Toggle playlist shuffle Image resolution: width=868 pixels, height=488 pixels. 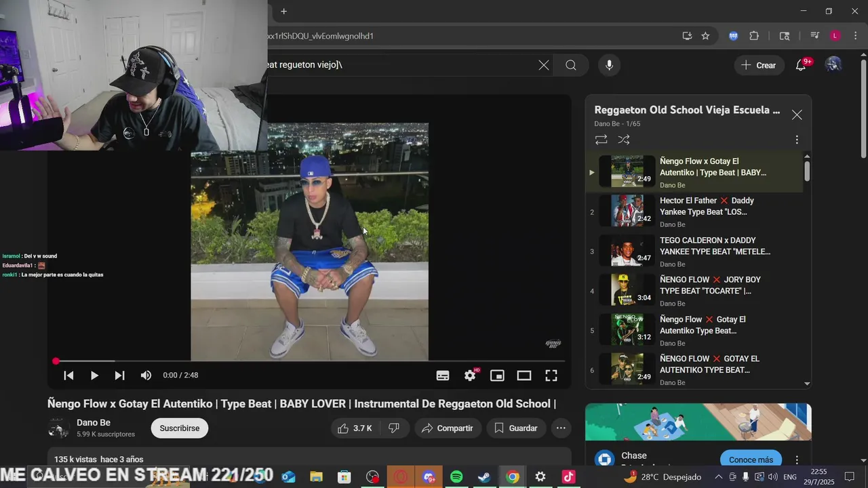[624, 140]
